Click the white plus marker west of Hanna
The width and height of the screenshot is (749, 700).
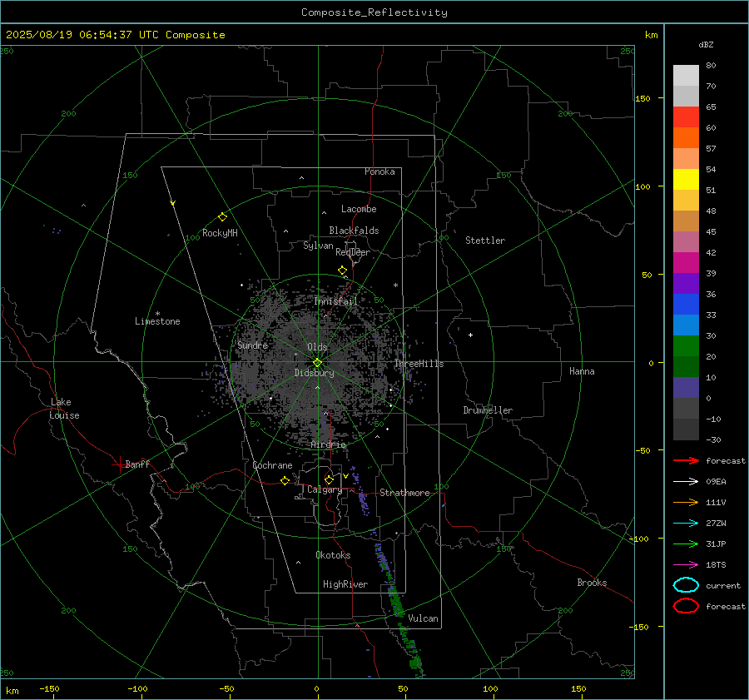(470, 335)
